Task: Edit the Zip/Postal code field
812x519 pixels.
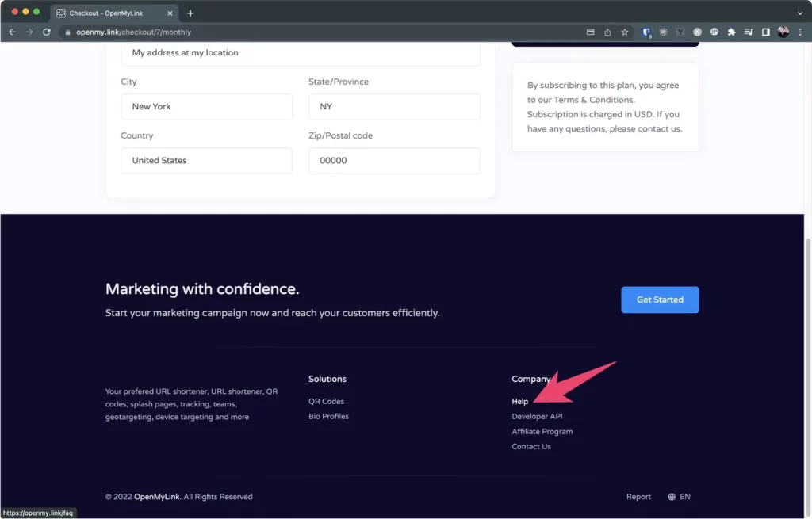Action: 394,160
